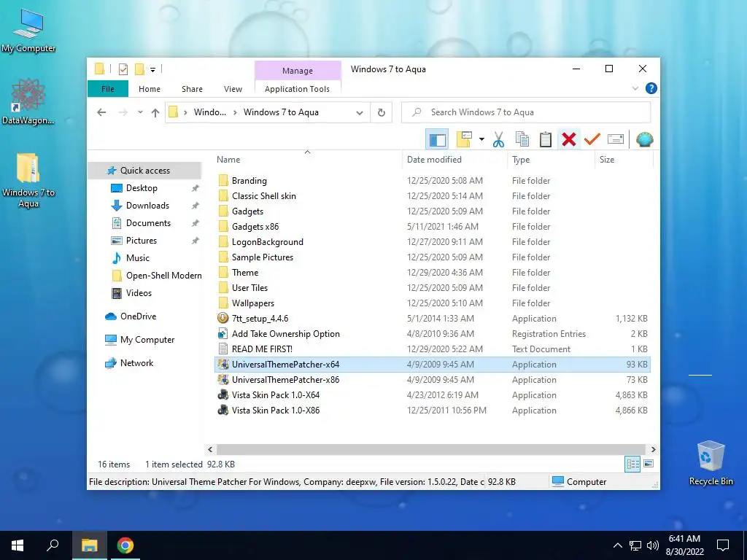Viewport: 747px width, 560px height.
Task: Open the Application Tools tab
Action: click(x=298, y=89)
